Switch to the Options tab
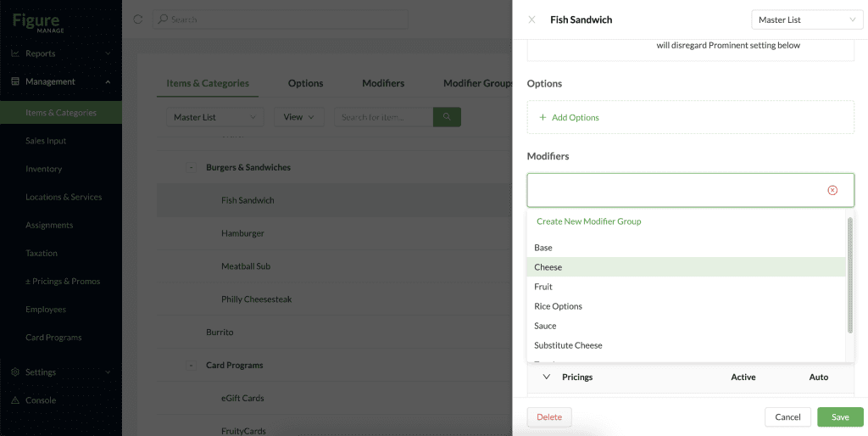Viewport: 868px width, 436px height. [305, 83]
